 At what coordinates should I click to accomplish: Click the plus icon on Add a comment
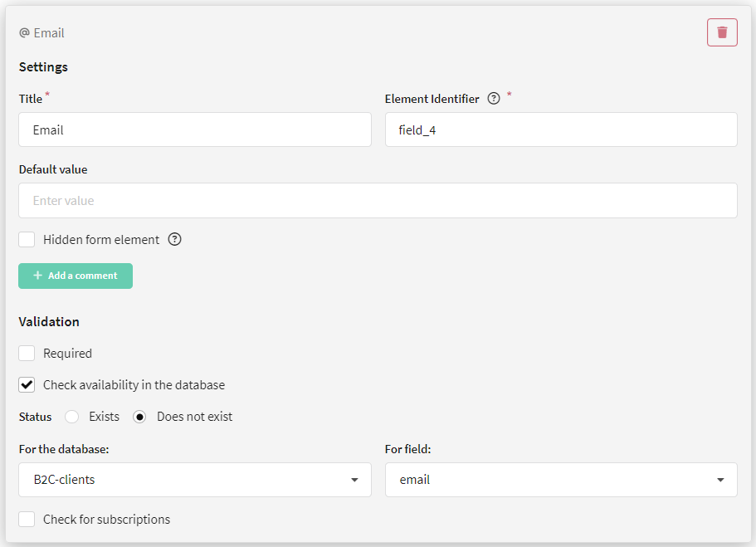pos(37,275)
